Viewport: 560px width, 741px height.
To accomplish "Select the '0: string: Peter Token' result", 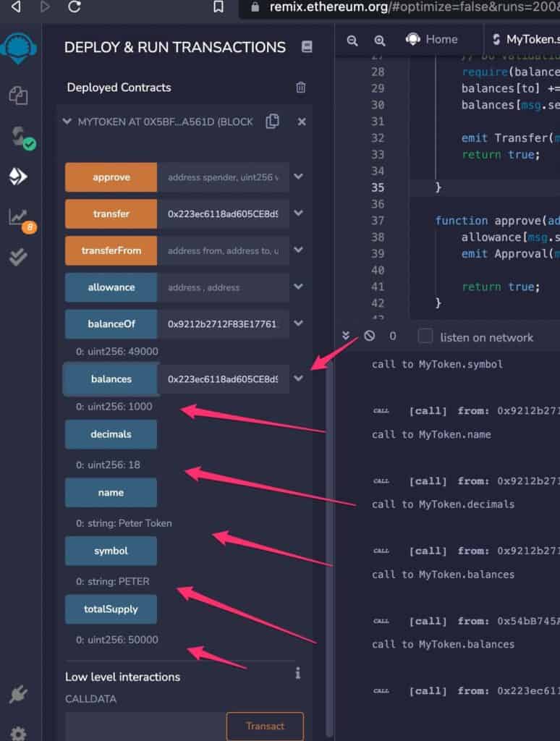I will pyautogui.click(x=124, y=522).
